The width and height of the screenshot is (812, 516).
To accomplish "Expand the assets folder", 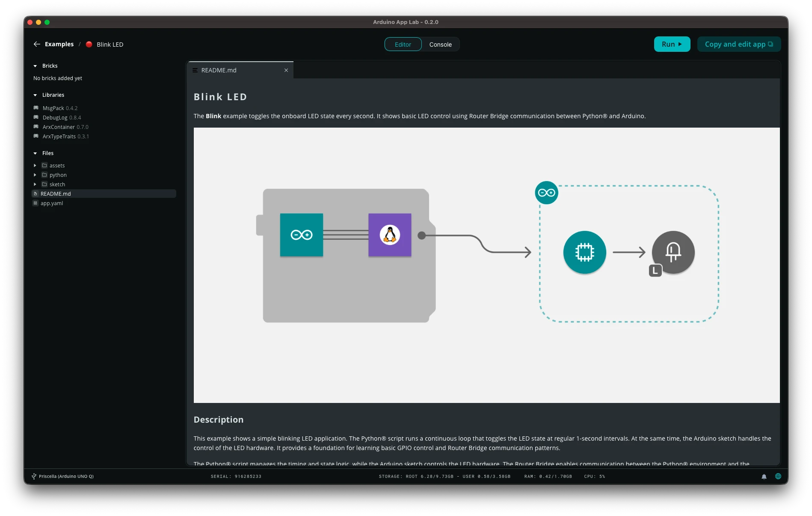I will 35,165.
